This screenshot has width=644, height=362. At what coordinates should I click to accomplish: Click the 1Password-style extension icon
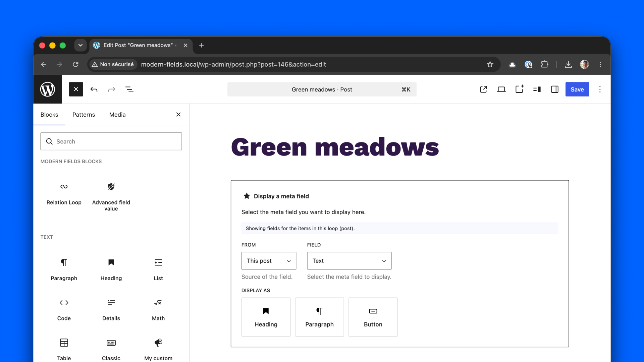coord(528,64)
